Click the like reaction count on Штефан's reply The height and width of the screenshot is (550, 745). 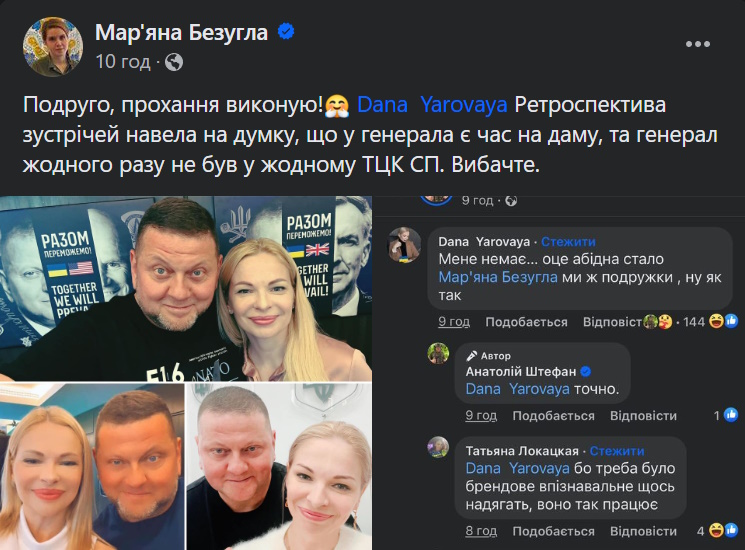pyautogui.click(x=726, y=416)
